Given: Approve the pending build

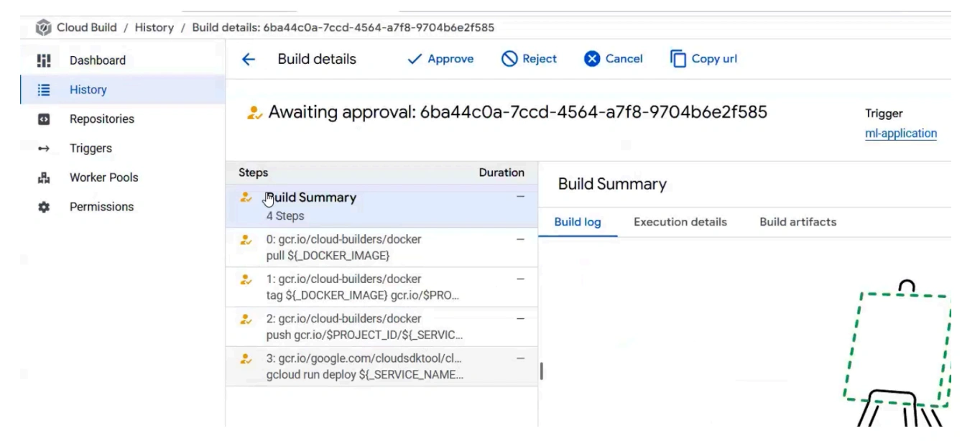Looking at the screenshot, I should pyautogui.click(x=440, y=59).
